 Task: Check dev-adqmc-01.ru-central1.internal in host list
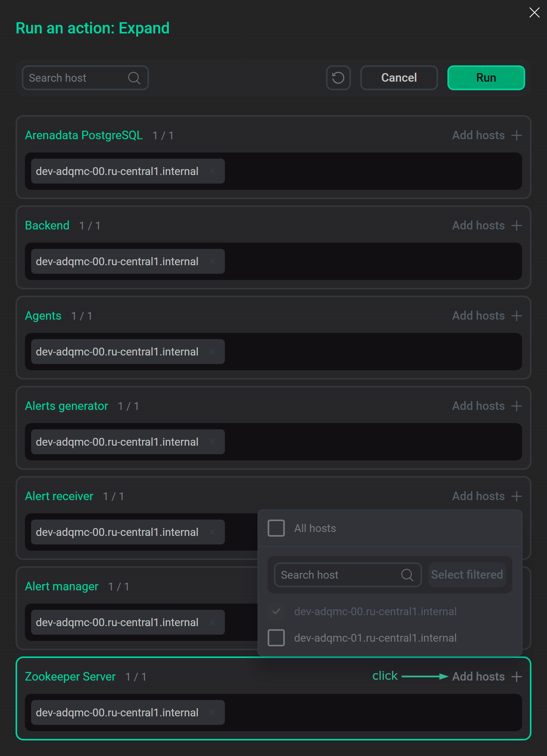(276, 638)
